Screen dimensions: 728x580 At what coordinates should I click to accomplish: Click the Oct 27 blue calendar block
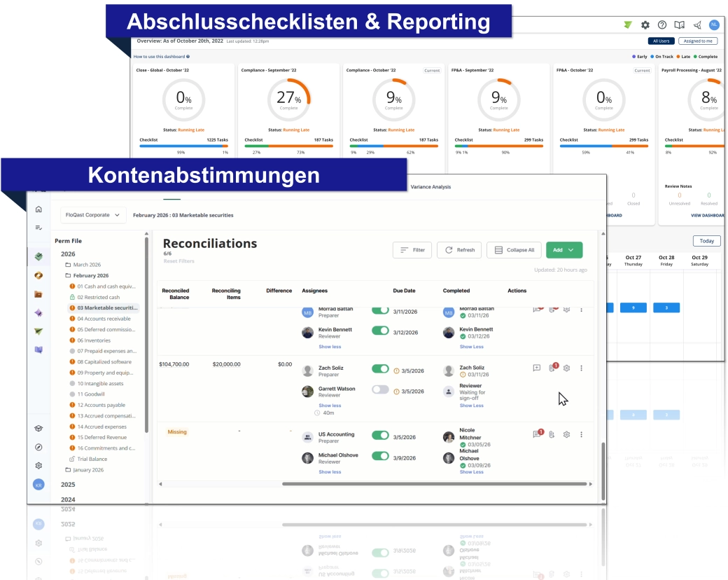[633, 308]
